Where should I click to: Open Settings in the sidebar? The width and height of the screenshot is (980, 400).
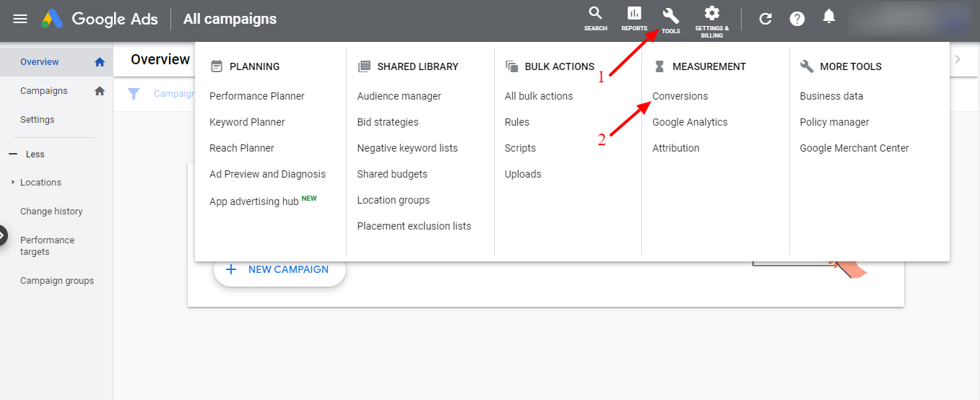pos(38,120)
